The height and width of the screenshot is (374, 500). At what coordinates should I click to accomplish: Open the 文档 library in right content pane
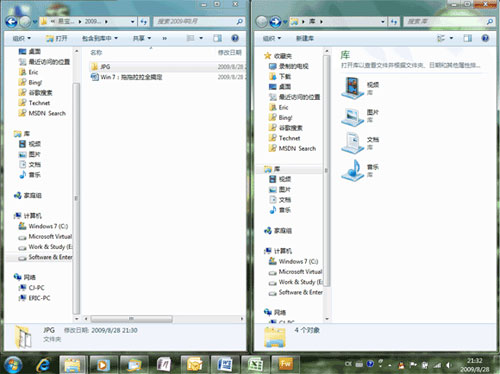(360, 143)
